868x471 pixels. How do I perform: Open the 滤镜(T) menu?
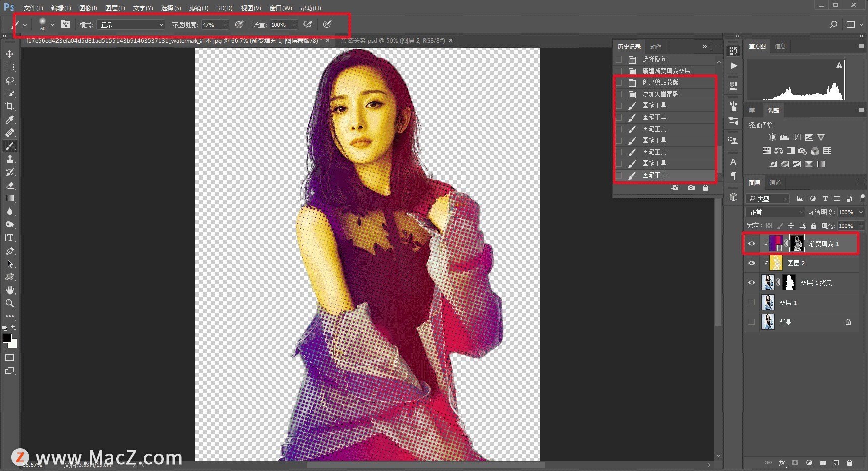(198, 8)
